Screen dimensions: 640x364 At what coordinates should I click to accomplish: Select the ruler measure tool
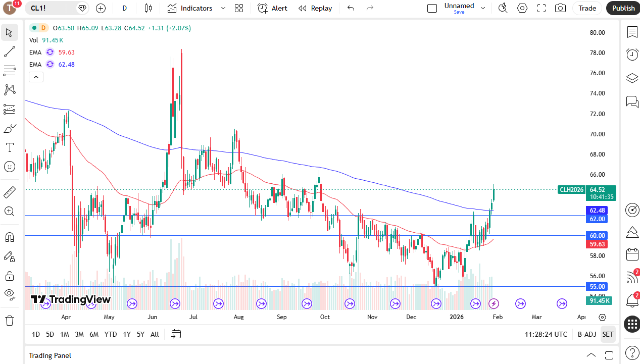coord(9,192)
